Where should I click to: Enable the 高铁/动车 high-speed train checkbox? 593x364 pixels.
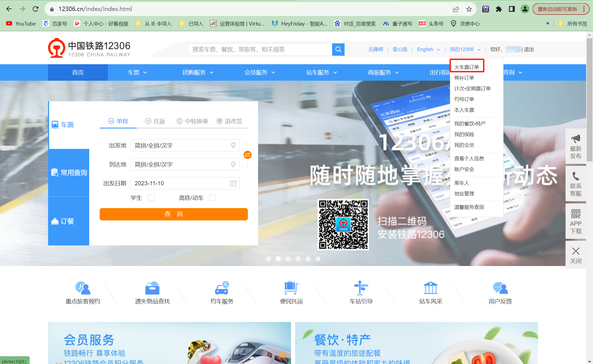tap(213, 198)
